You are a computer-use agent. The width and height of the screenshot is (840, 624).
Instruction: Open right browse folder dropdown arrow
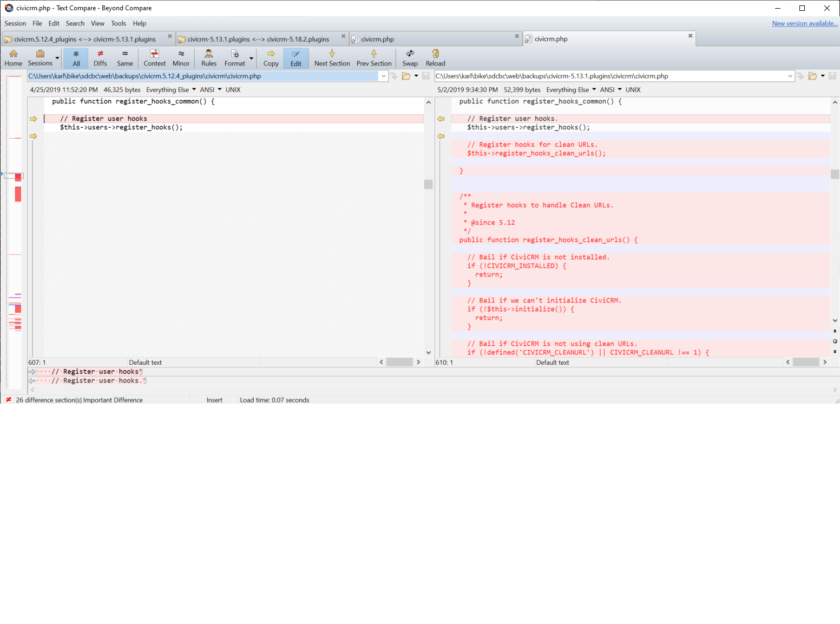tap(823, 76)
